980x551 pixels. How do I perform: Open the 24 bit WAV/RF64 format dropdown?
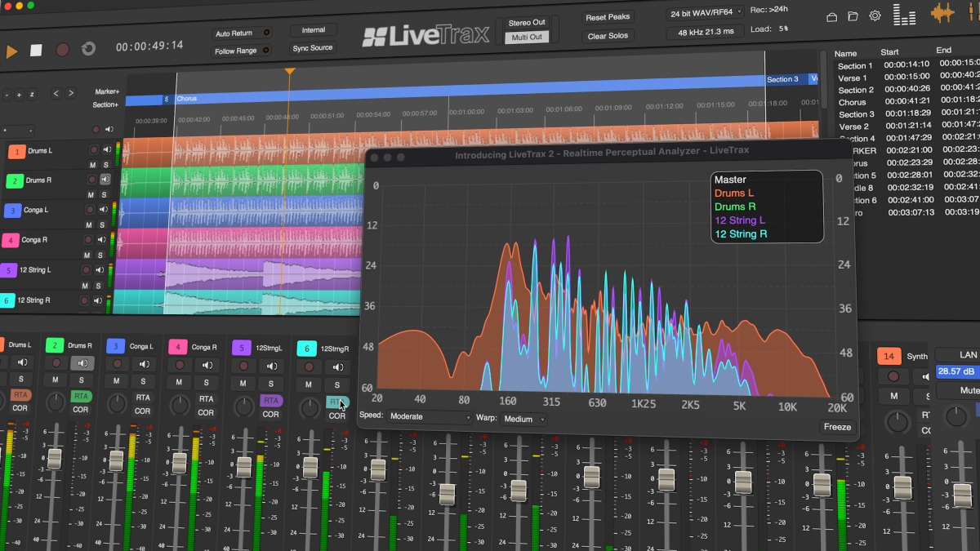click(705, 13)
